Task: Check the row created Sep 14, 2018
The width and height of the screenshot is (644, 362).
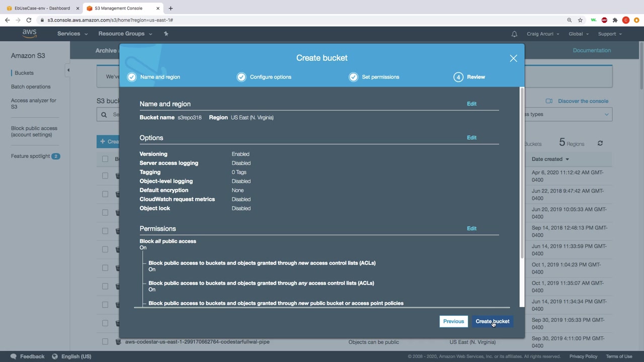Action: click(x=105, y=231)
